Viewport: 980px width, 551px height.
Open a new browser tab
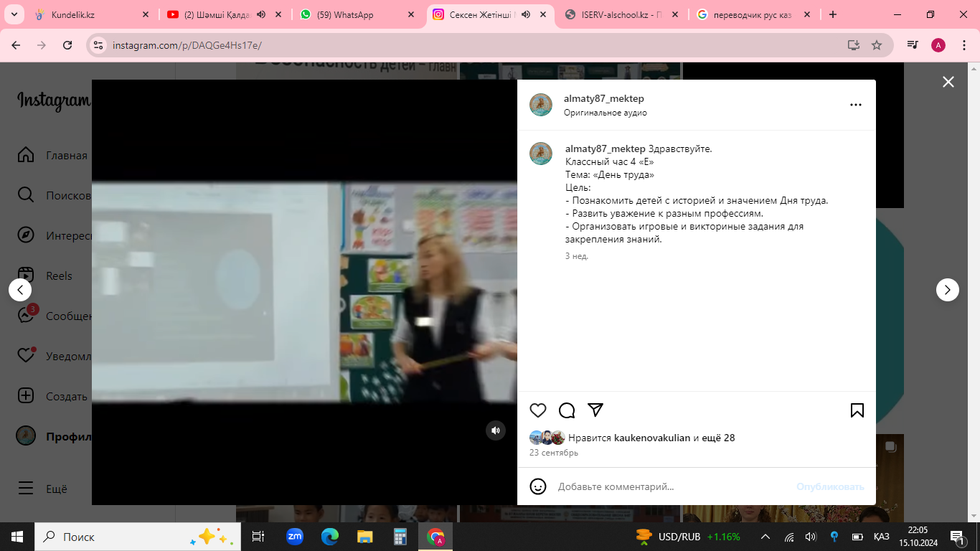click(x=832, y=14)
